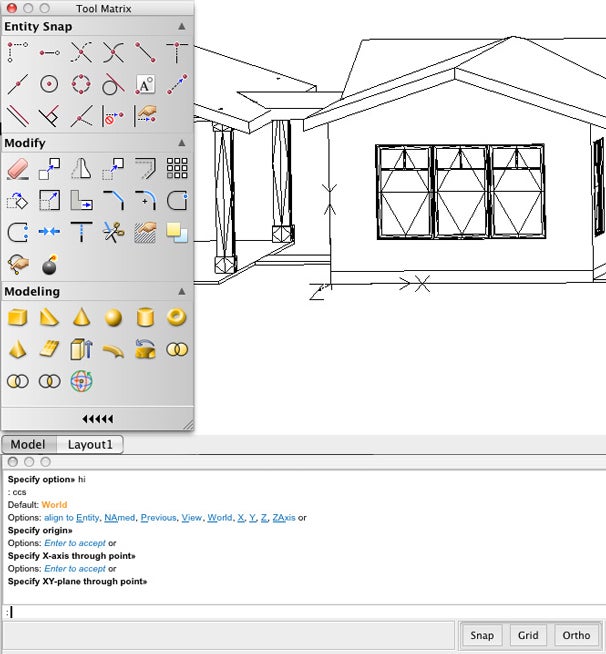Click the 'Specify origin»' prompt text

tap(40, 531)
